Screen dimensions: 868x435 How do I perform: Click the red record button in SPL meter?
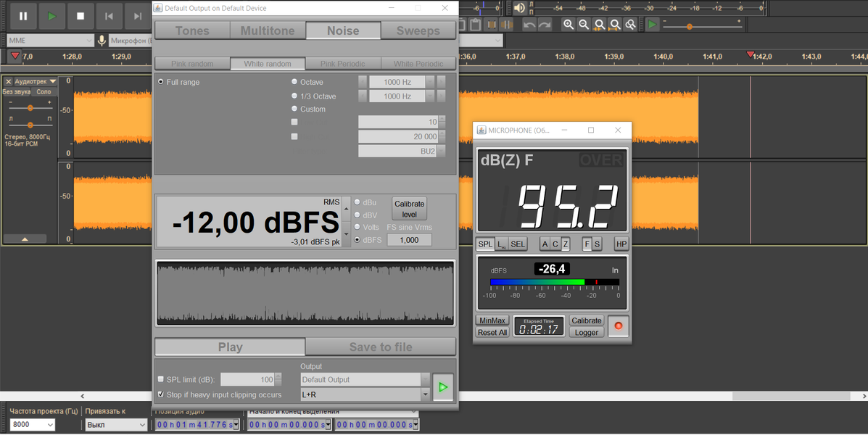(x=619, y=326)
